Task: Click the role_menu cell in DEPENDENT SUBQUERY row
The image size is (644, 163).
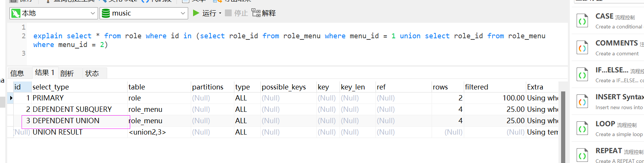Action: (x=145, y=109)
